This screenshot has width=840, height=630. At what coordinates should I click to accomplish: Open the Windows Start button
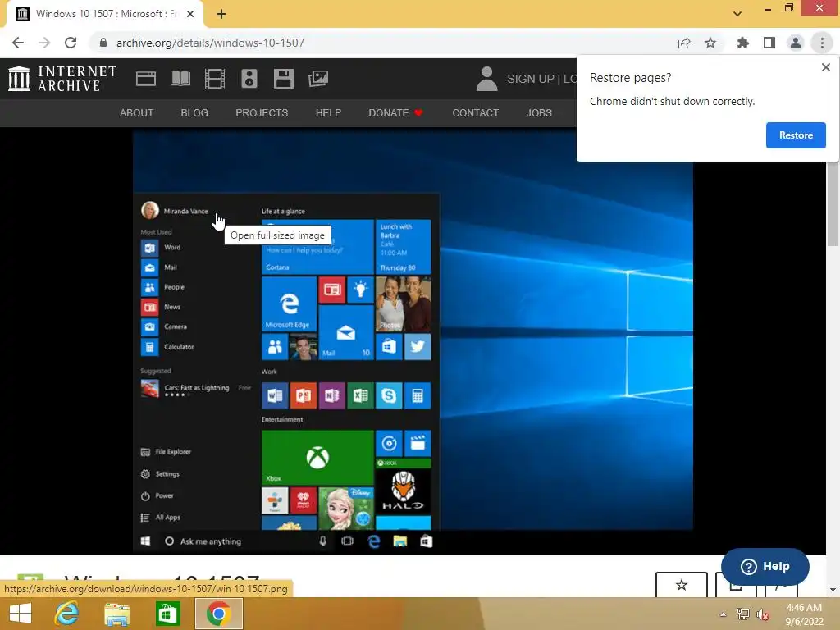(21, 614)
